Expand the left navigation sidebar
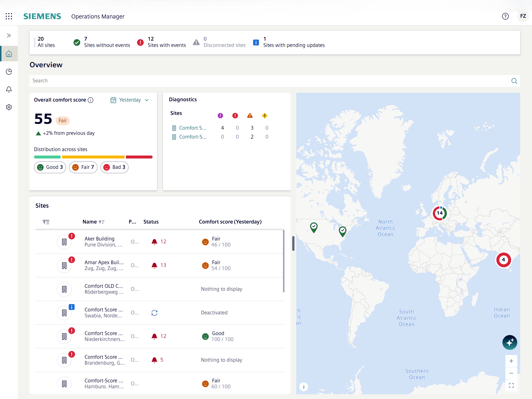Image resolution: width=532 pixels, height=399 pixels. pos(9,36)
